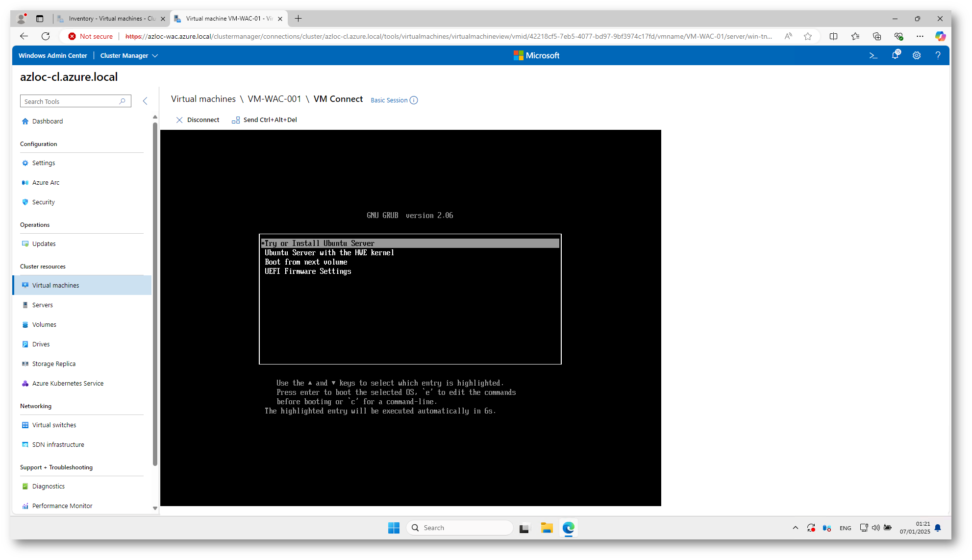Image resolution: width=972 pixels, height=560 pixels.
Task: Show Basic Session info icon
Action: [x=414, y=100]
